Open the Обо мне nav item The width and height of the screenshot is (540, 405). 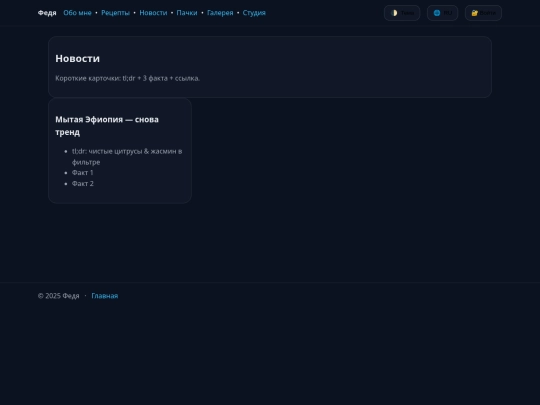(77, 13)
